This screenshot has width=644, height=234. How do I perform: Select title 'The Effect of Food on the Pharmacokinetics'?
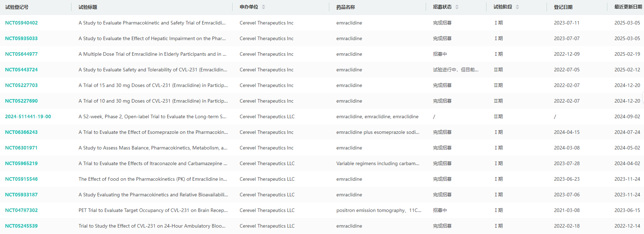153,179
